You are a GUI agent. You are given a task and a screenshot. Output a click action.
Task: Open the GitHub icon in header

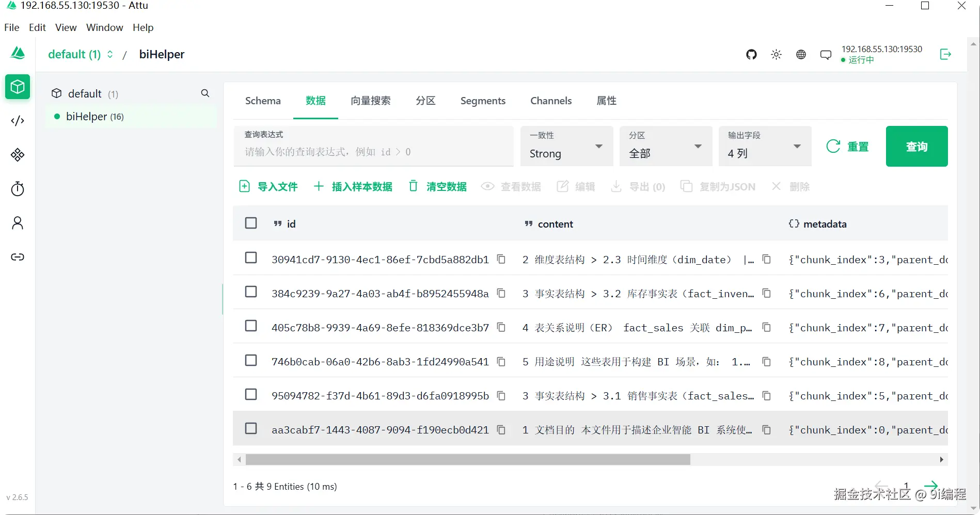751,54
